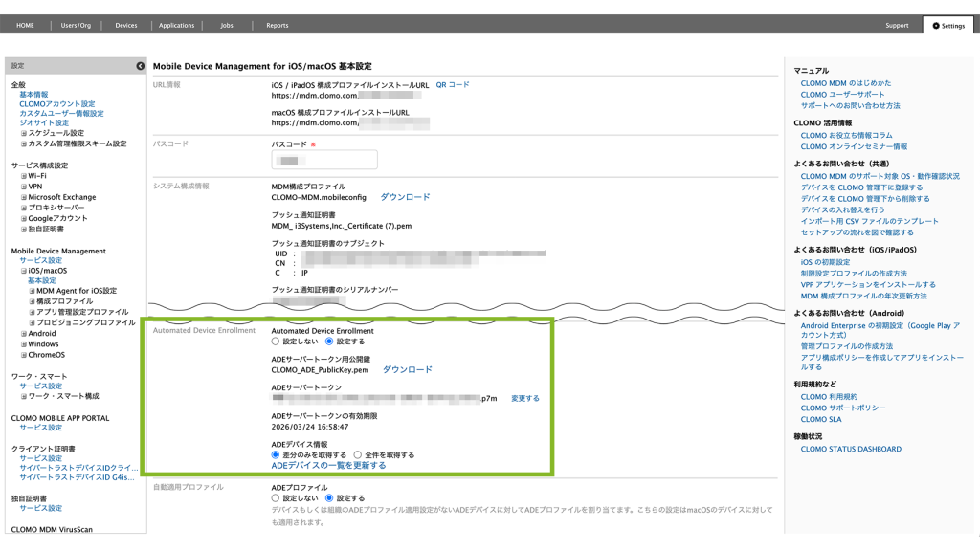This screenshot has height=551, width=980.
Task: Expand the ChromeOS tree node
Action: (x=24, y=355)
